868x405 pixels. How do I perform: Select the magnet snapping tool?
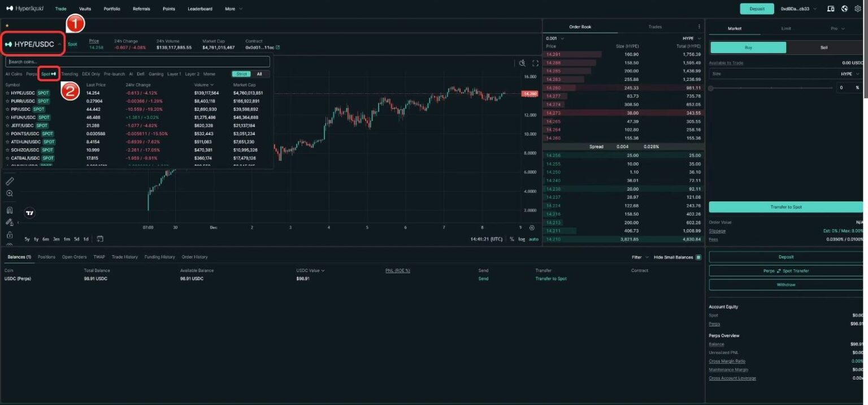tap(9, 211)
